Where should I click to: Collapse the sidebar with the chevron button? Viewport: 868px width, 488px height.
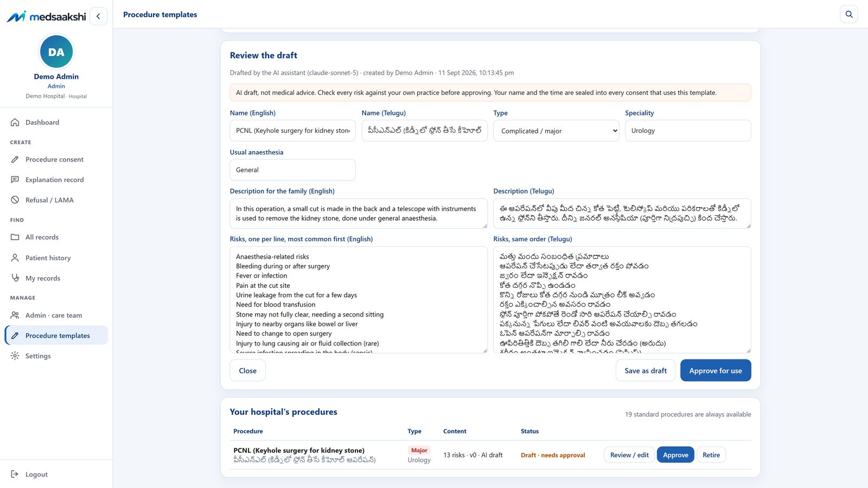click(x=98, y=16)
